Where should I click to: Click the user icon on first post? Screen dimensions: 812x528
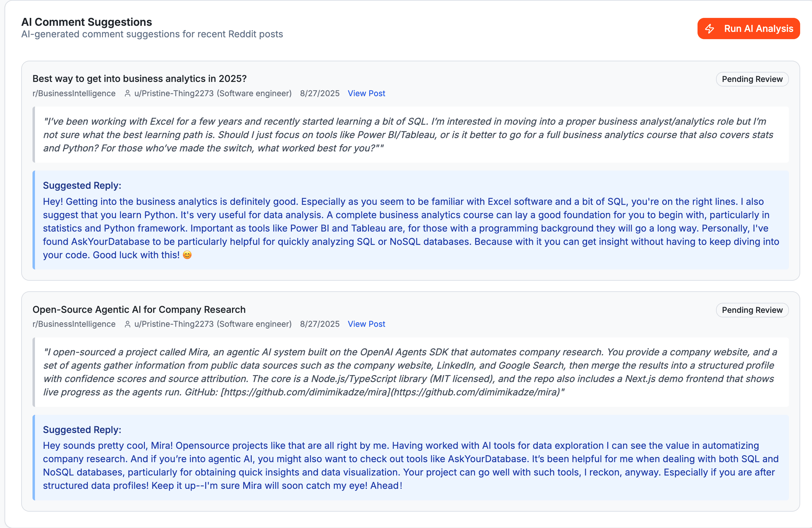coord(128,93)
